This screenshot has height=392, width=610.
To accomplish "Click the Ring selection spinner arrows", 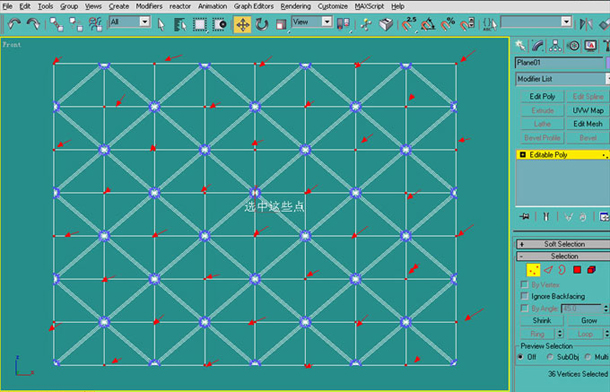I will [x=560, y=334].
